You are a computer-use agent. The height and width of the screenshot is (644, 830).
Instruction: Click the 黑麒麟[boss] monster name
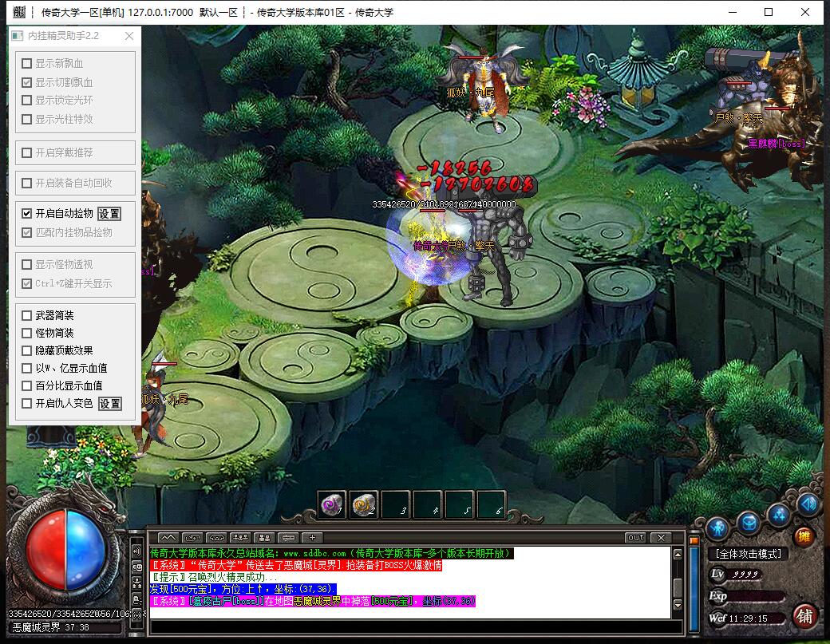tap(776, 144)
